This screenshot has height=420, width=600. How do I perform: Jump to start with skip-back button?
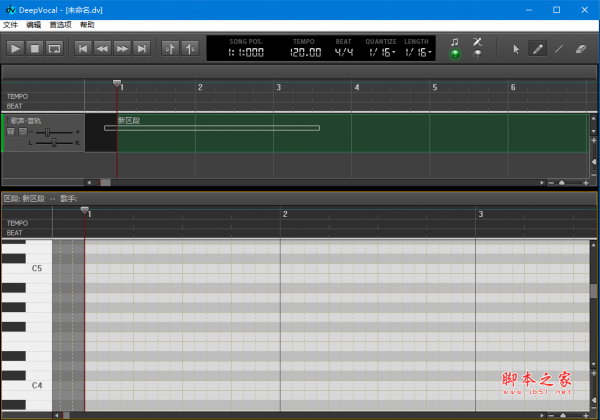coord(83,49)
